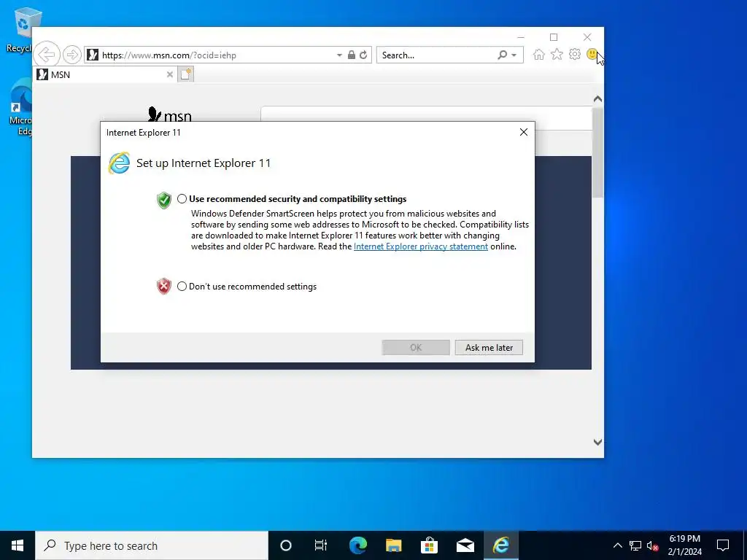Click the Internet Explorer taskbar icon
The height and width of the screenshot is (560, 747).
pos(500,545)
